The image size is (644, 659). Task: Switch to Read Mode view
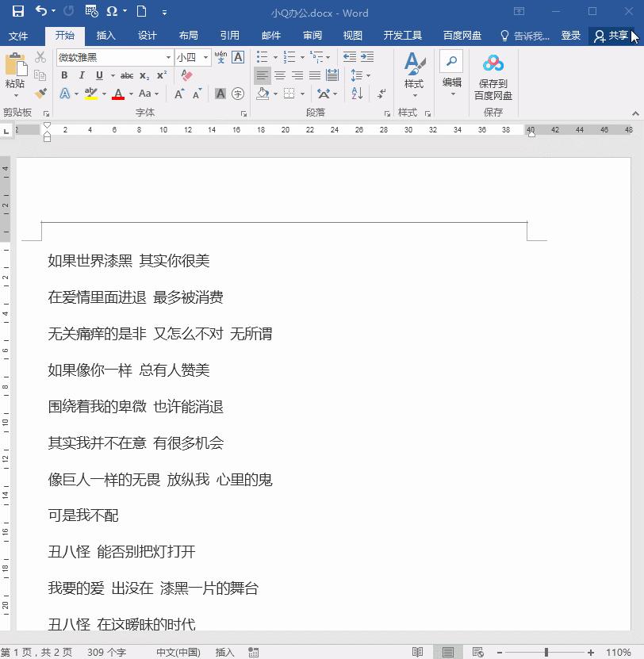tap(417, 652)
